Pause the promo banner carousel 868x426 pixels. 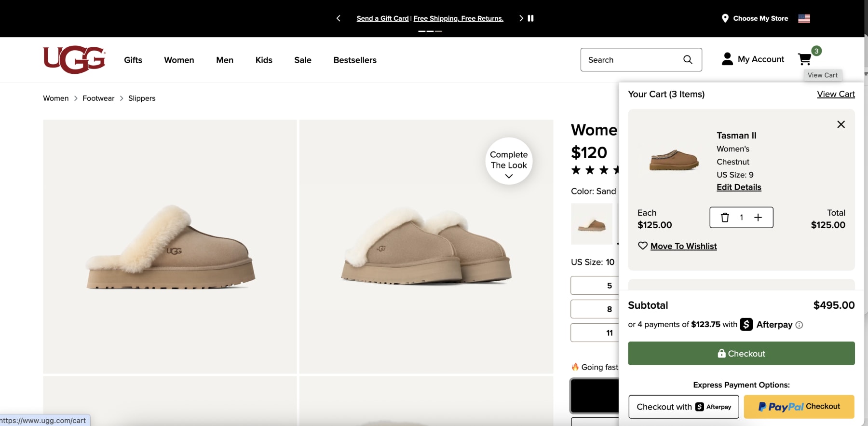click(531, 18)
